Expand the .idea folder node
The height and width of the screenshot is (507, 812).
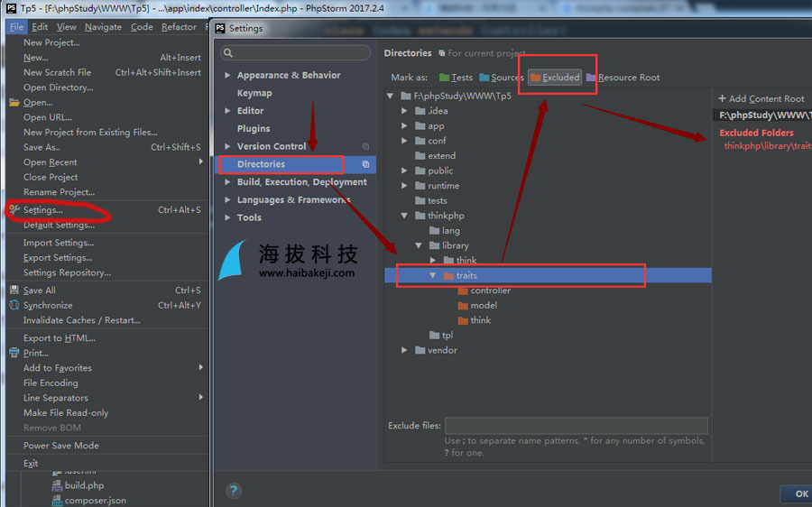pyautogui.click(x=404, y=111)
